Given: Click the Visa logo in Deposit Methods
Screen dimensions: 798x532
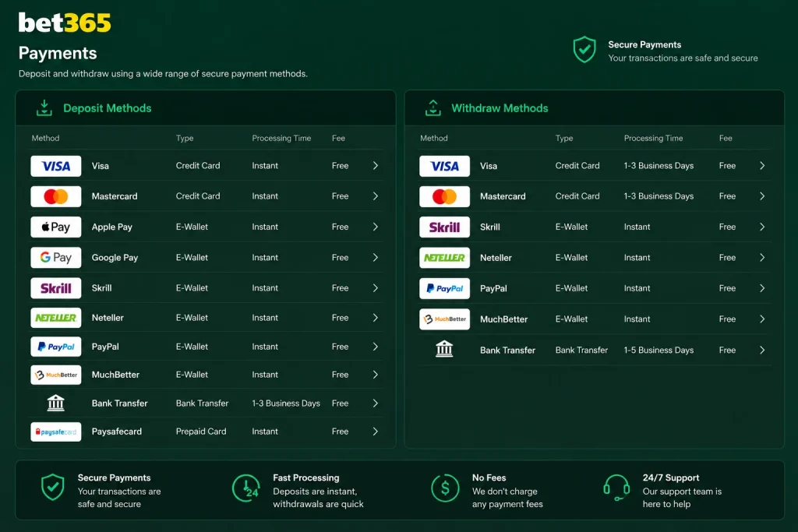Looking at the screenshot, I should tap(56, 167).
